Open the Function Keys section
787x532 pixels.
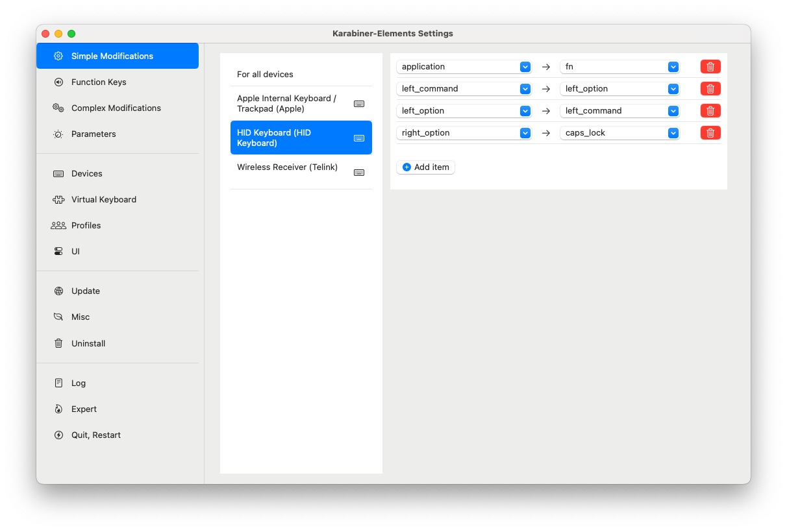coord(118,82)
